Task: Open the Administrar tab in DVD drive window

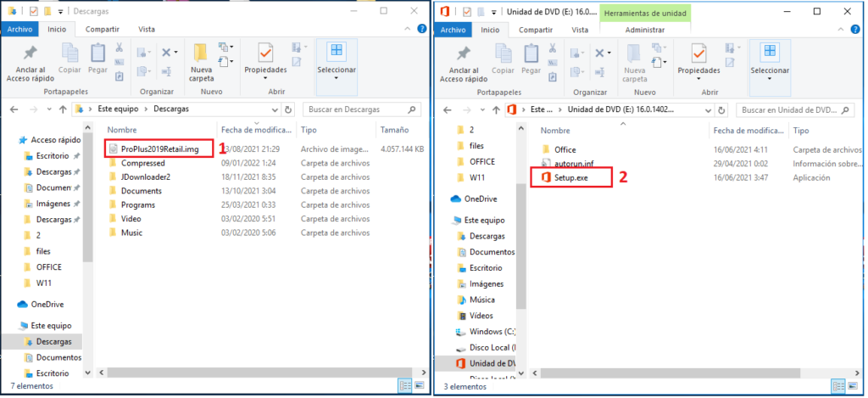Action: (x=645, y=30)
